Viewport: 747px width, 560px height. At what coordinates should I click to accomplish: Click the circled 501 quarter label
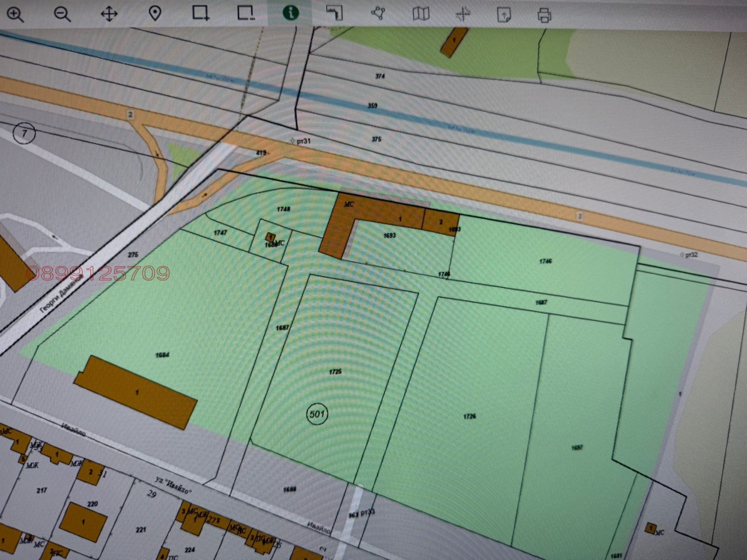[317, 414]
